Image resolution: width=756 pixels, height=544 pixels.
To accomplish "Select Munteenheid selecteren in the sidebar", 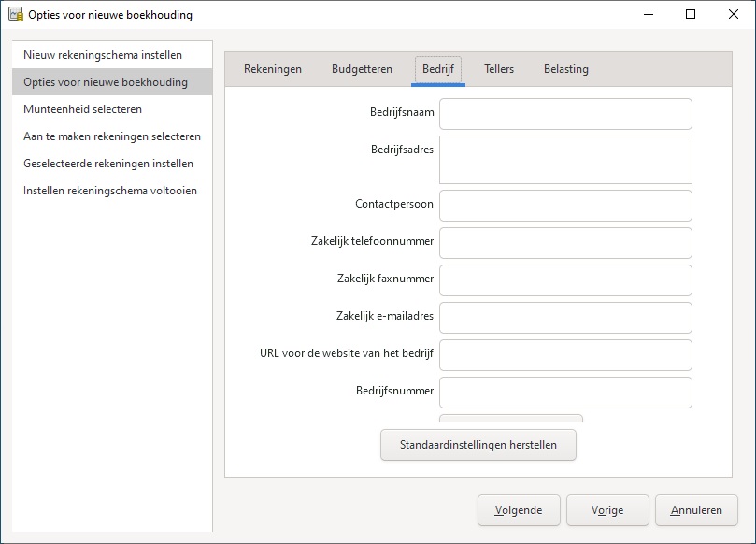I will 83,109.
